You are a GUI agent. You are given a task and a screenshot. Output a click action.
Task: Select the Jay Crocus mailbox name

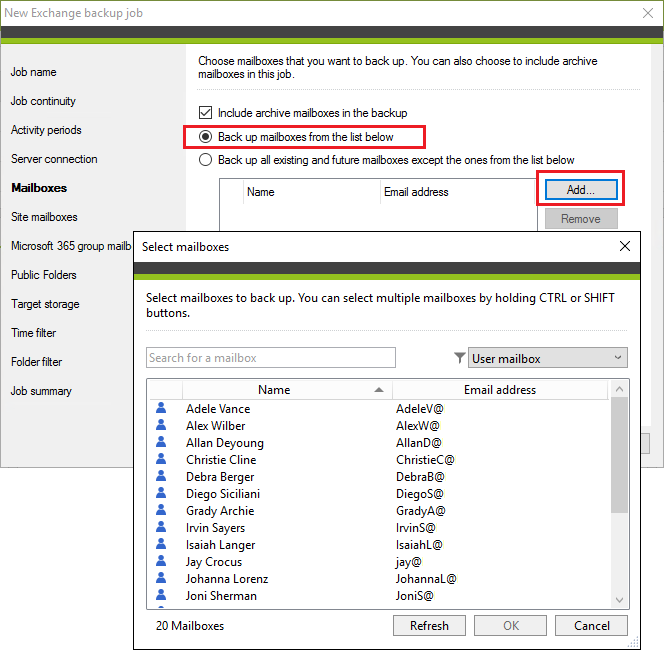pyautogui.click(x=214, y=562)
